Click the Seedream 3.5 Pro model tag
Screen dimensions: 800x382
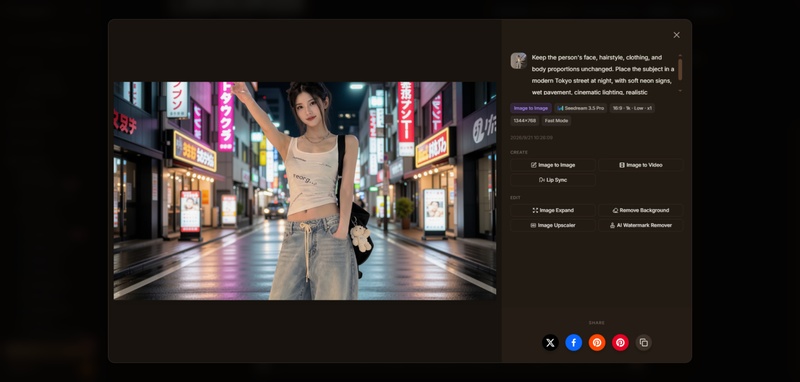tap(581, 108)
